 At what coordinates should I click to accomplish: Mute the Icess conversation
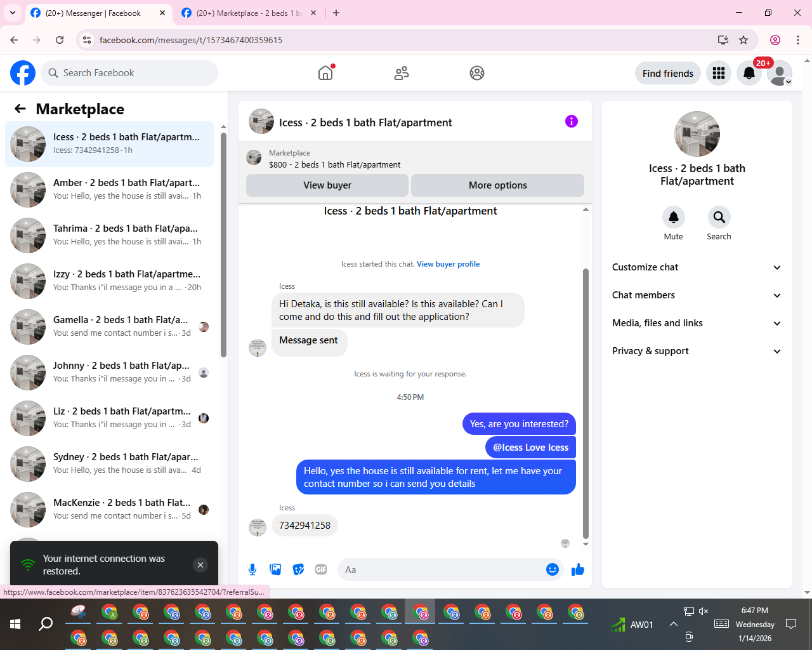(674, 217)
